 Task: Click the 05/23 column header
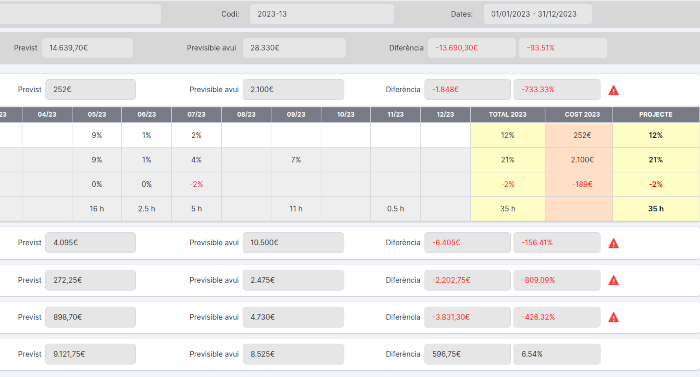97,114
